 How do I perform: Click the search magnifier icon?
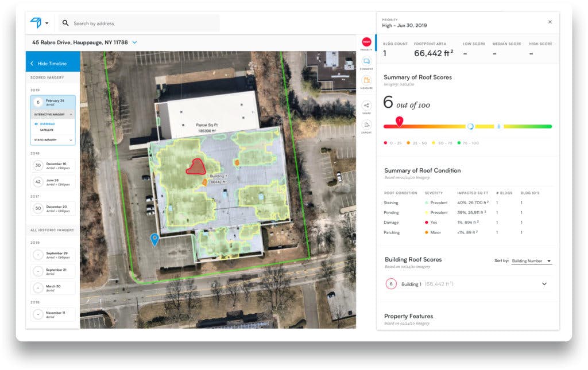pos(65,24)
